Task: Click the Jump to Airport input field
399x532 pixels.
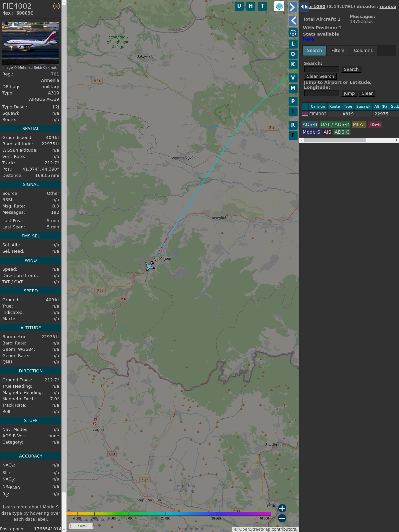Action: point(322,93)
